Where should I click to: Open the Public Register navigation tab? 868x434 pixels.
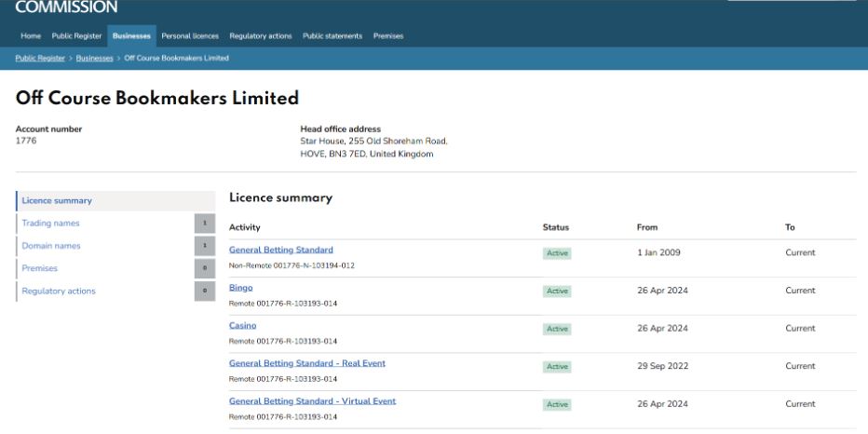click(76, 36)
